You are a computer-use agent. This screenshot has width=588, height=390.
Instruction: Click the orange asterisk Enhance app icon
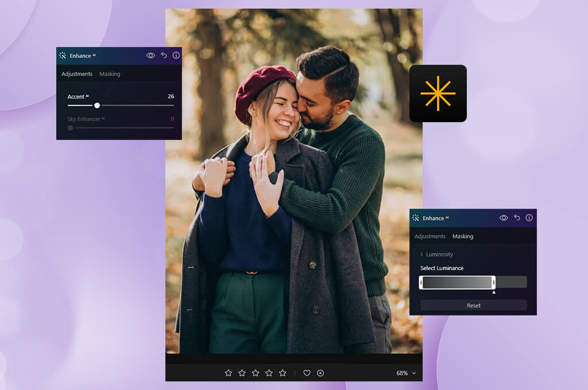(438, 93)
